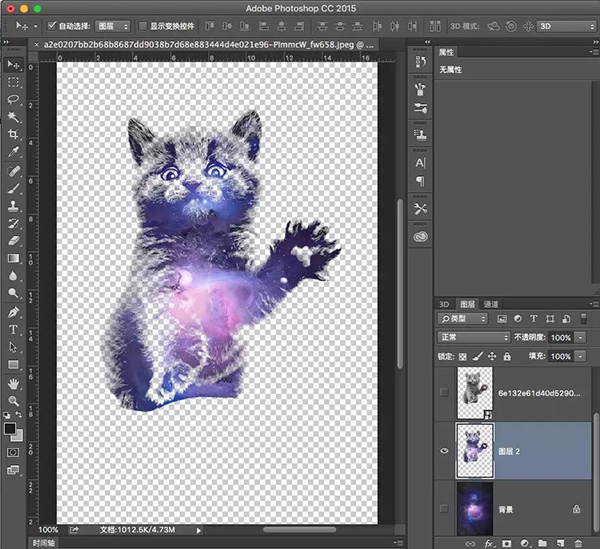Show the 背景 layer visibility
This screenshot has width=600, height=549.
click(443, 509)
